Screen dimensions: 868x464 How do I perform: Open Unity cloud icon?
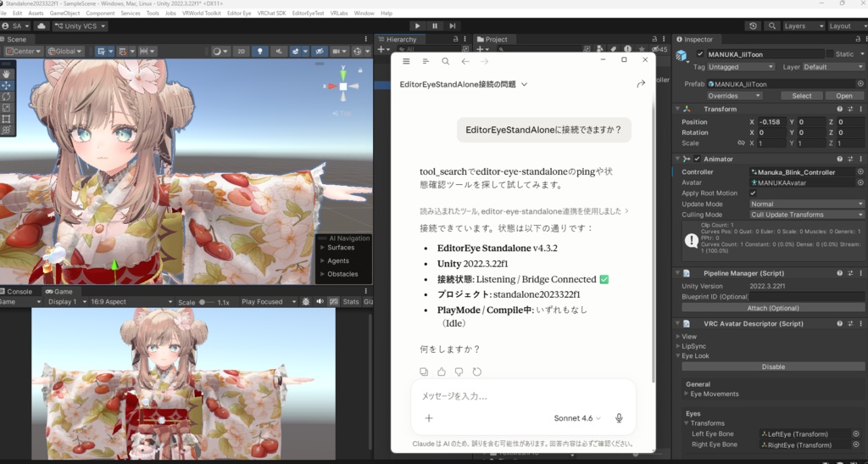click(42, 26)
